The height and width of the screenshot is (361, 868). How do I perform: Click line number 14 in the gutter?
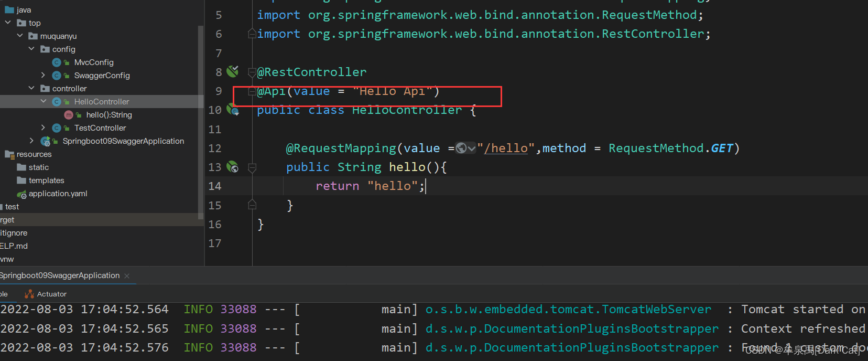click(215, 186)
